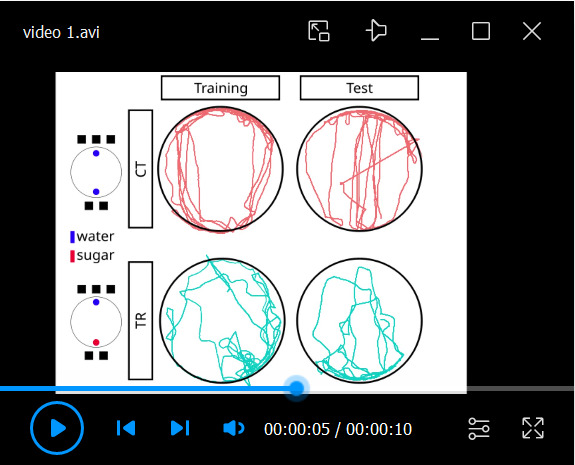This screenshot has width=575, height=465.
Task: Minimize the video player window
Action: pyautogui.click(x=430, y=38)
